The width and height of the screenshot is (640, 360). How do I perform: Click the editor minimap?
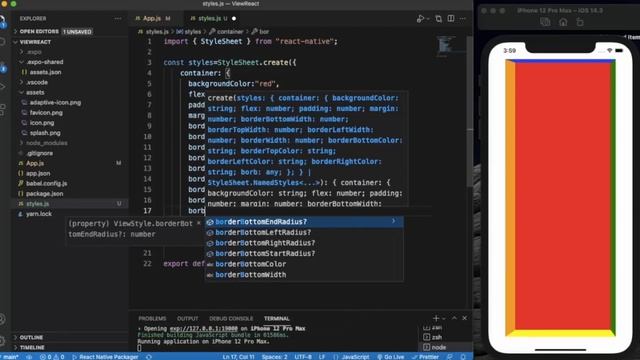pos(446,45)
